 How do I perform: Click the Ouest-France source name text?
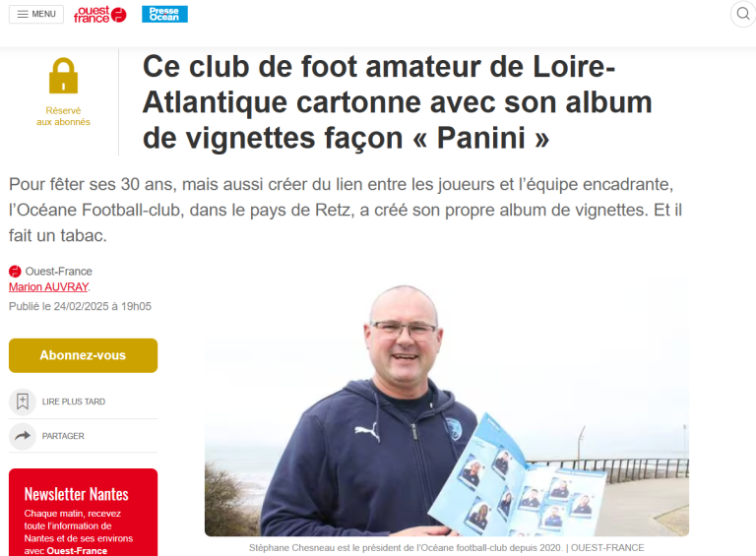(58, 272)
